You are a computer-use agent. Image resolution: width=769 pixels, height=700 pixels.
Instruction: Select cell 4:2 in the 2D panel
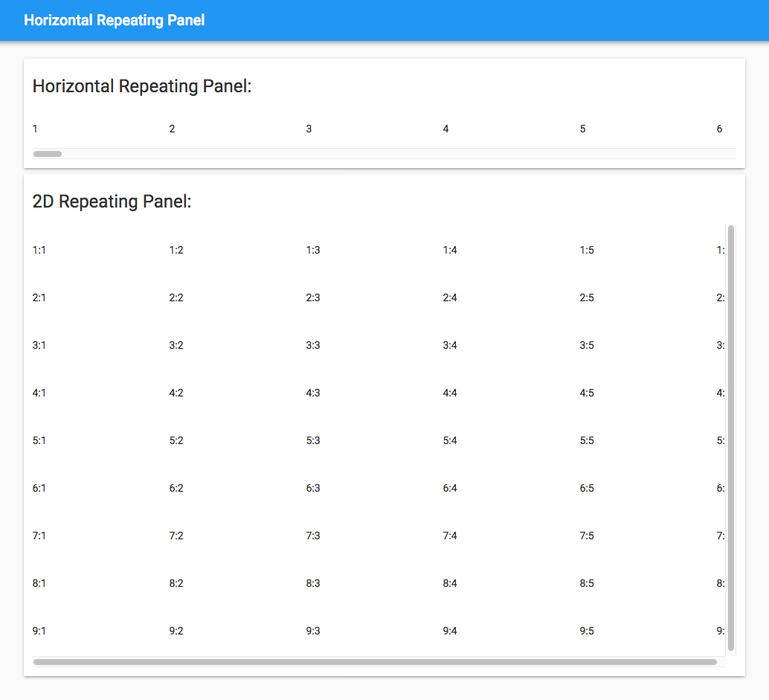[x=176, y=393]
